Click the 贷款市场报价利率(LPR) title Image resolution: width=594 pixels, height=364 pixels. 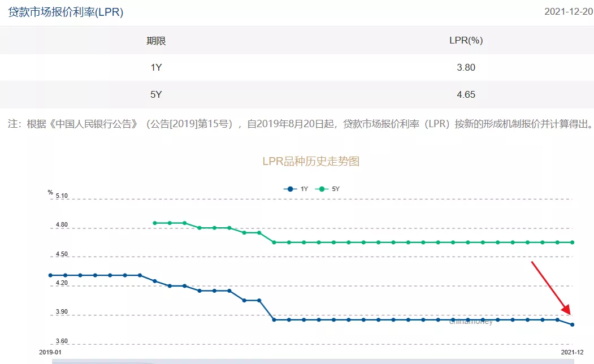[x=66, y=12]
